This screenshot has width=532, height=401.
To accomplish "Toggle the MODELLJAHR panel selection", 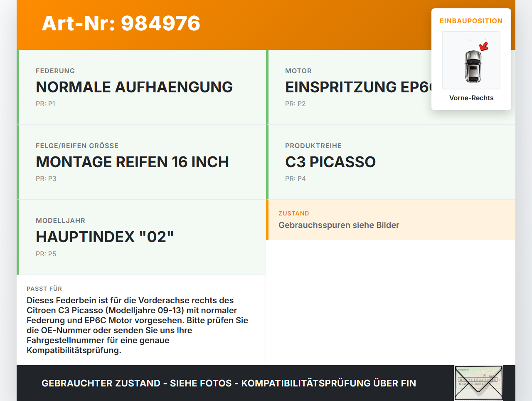I will pyautogui.click(x=141, y=237).
